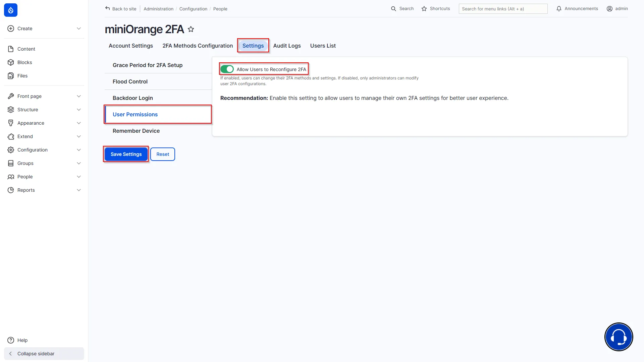Image resolution: width=644 pixels, height=362 pixels.
Task: Expand the Appearance chevron
Action: 79,123
